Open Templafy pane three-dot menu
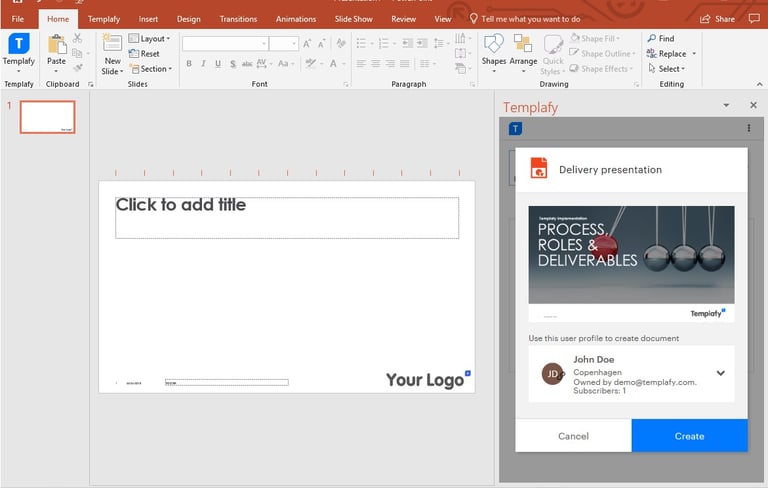Screen dimensions: 768x488 pos(749,128)
